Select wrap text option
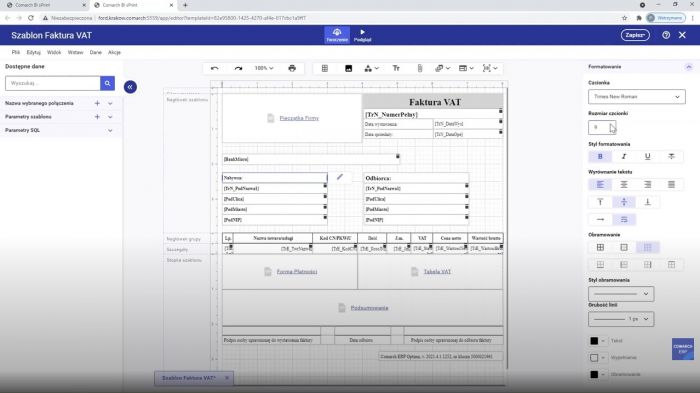 [x=624, y=219]
